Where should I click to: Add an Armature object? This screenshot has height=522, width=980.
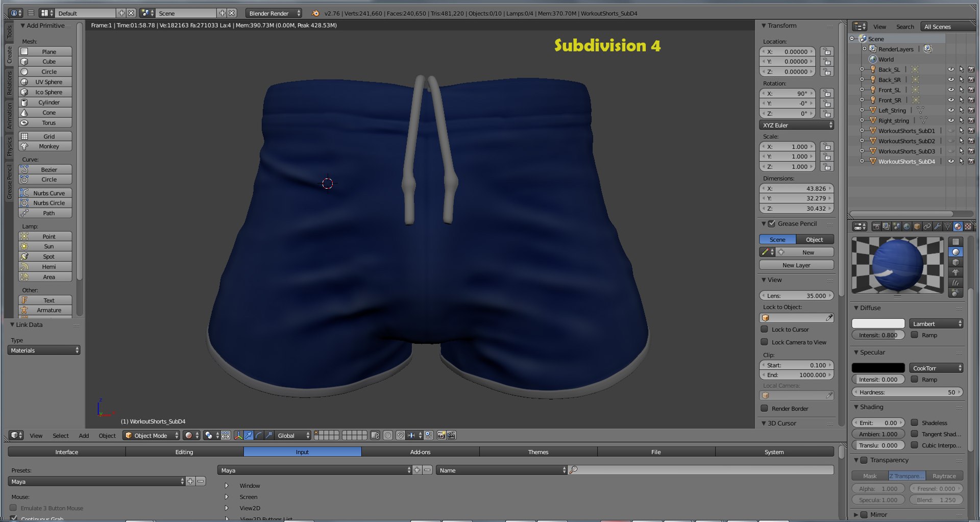pyautogui.click(x=45, y=310)
